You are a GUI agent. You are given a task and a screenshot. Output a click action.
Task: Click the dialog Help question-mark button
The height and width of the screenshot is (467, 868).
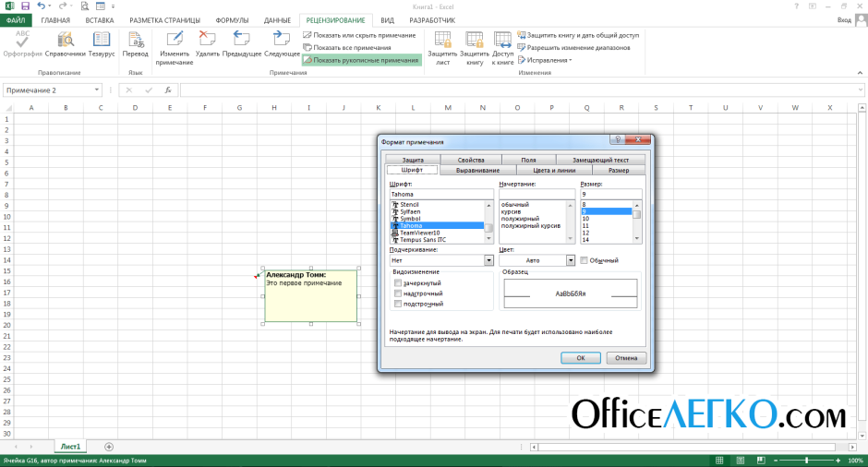[x=618, y=139]
